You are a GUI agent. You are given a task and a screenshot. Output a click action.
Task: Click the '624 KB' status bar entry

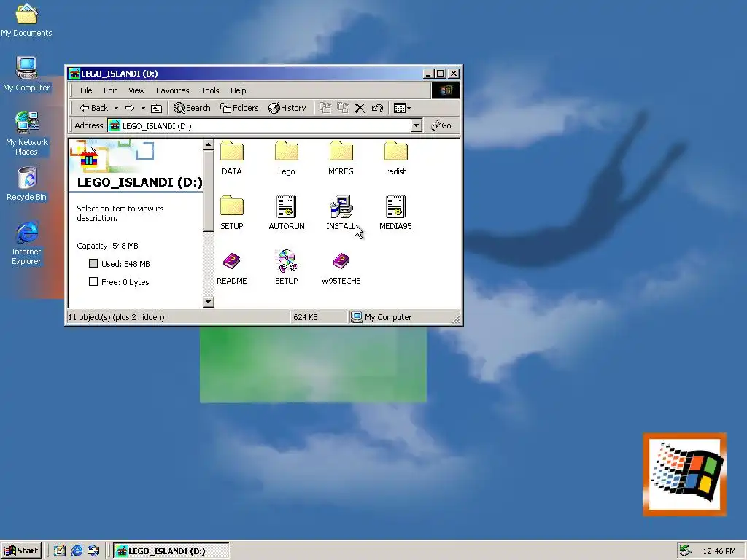pyautogui.click(x=306, y=317)
